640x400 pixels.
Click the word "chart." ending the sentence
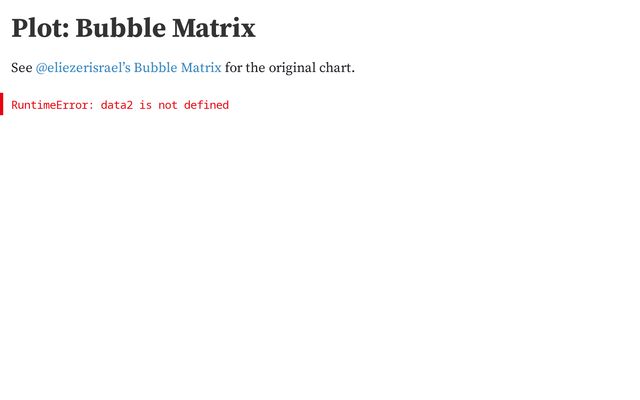coord(338,68)
